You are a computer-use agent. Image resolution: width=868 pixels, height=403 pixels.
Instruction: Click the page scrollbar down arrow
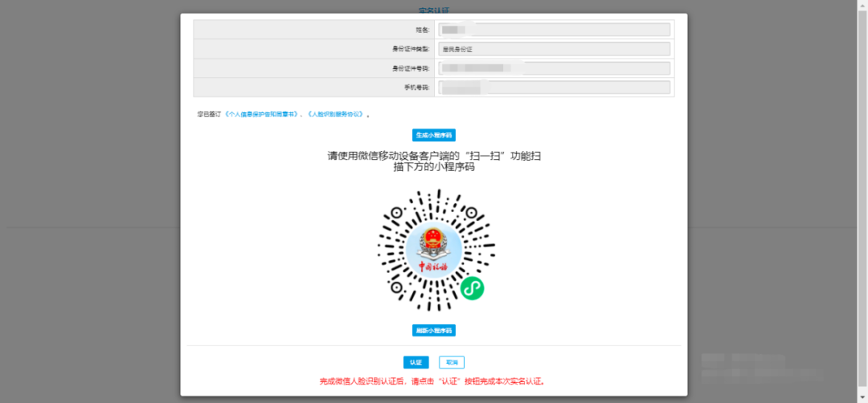(863, 397)
